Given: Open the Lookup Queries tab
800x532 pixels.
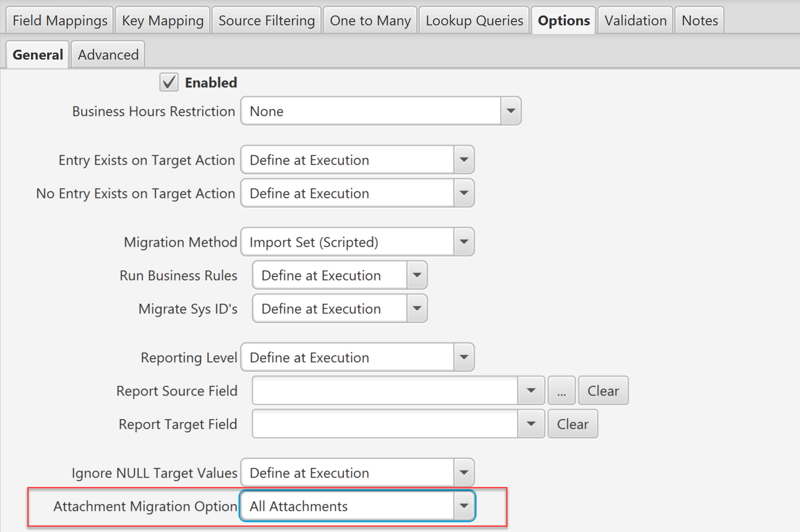Looking at the screenshot, I should [x=474, y=20].
